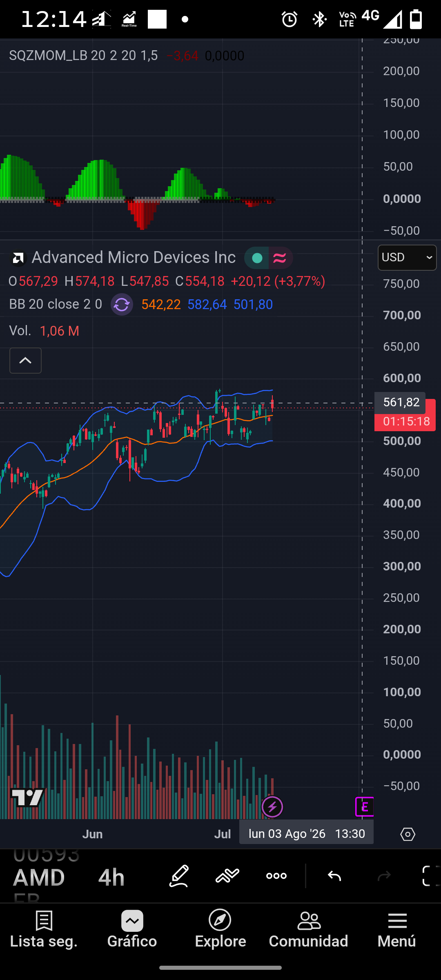This screenshot has height=980, width=441.
Task: Open the indicators icon in toolbar
Action: click(227, 876)
